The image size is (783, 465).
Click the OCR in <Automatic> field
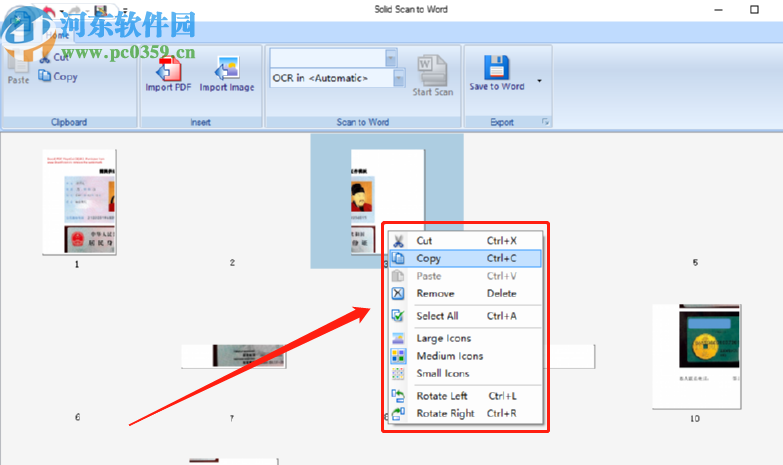tap(332, 78)
